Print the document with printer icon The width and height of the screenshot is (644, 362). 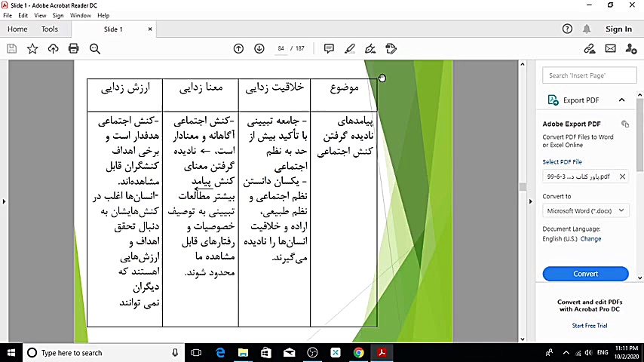point(73,48)
